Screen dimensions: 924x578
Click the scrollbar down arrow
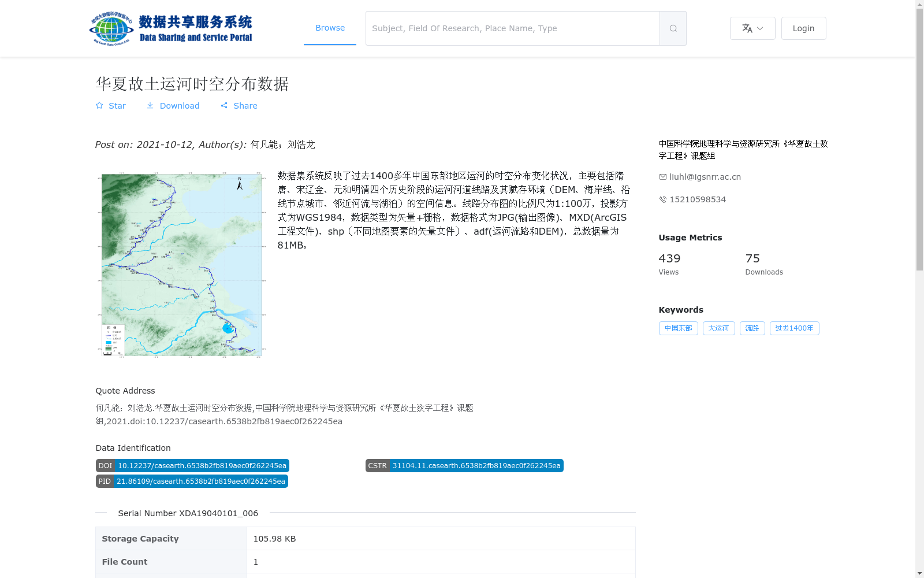click(919, 574)
